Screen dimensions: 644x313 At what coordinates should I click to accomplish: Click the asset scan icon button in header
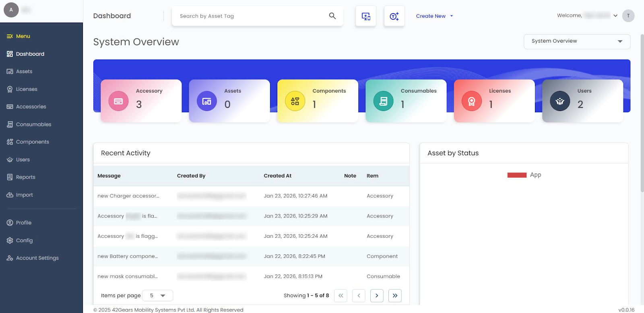366,16
